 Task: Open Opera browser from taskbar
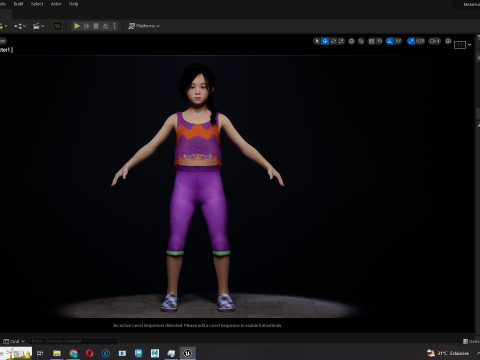coord(90,353)
